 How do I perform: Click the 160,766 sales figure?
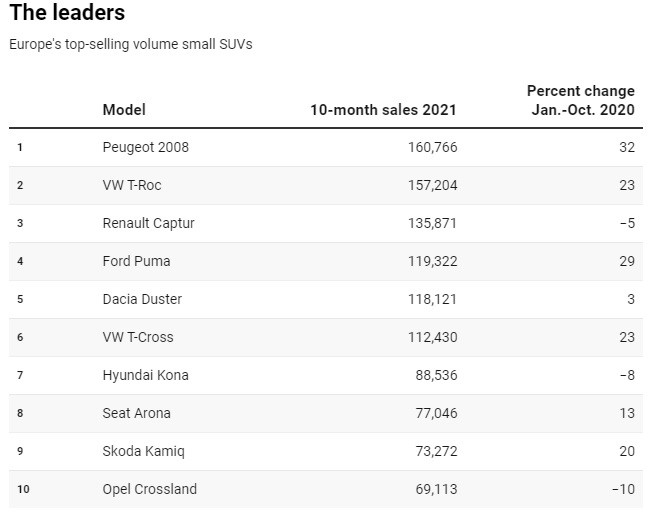click(x=428, y=147)
